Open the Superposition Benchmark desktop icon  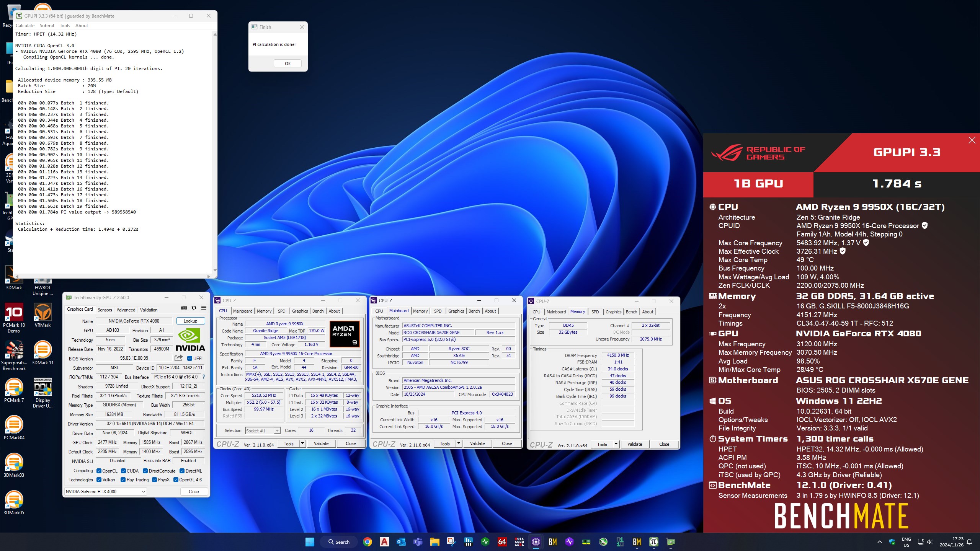14,355
